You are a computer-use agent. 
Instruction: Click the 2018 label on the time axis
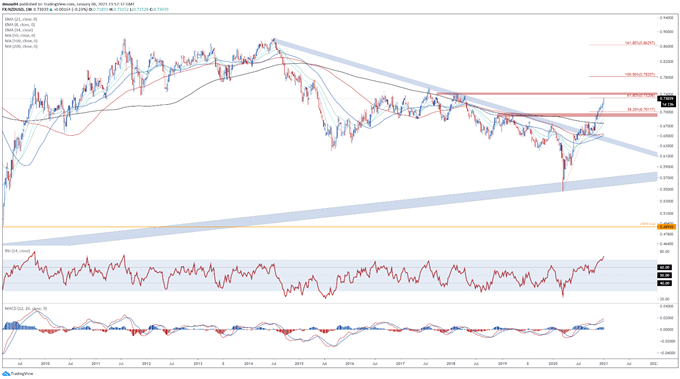[451, 363]
